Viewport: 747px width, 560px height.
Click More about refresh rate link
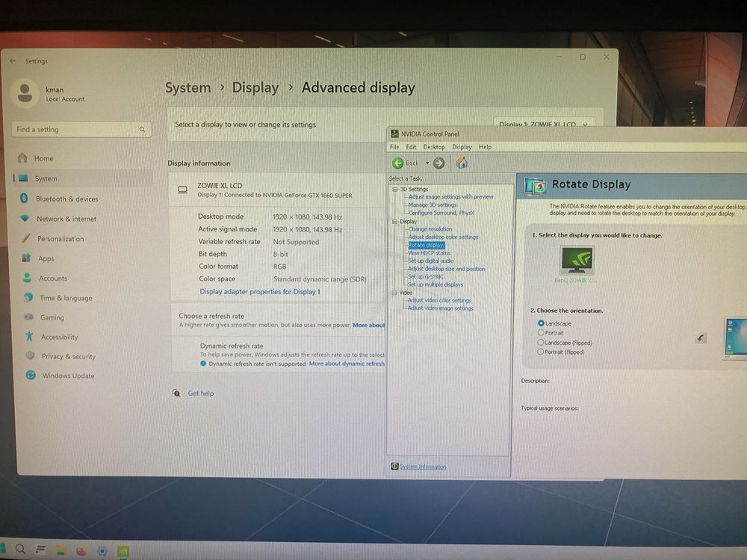click(x=369, y=326)
